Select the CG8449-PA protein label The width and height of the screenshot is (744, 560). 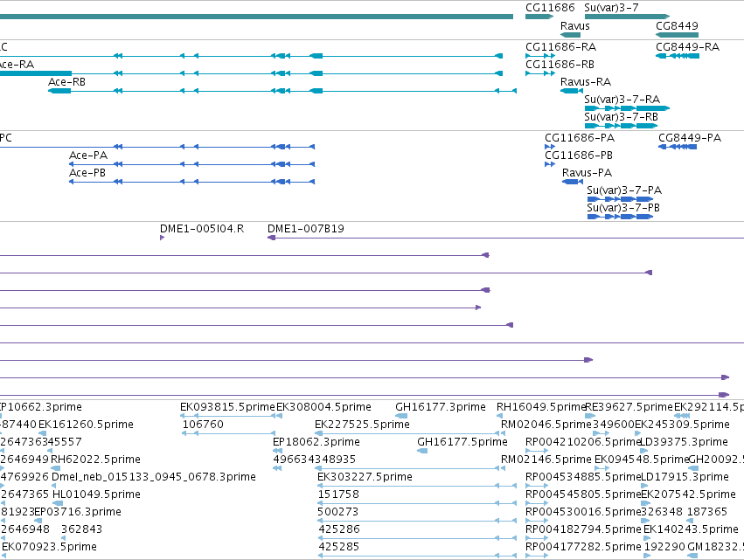(x=690, y=137)
